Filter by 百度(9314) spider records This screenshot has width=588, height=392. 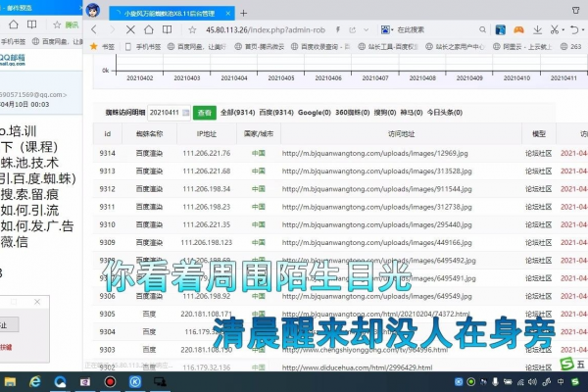277,114
